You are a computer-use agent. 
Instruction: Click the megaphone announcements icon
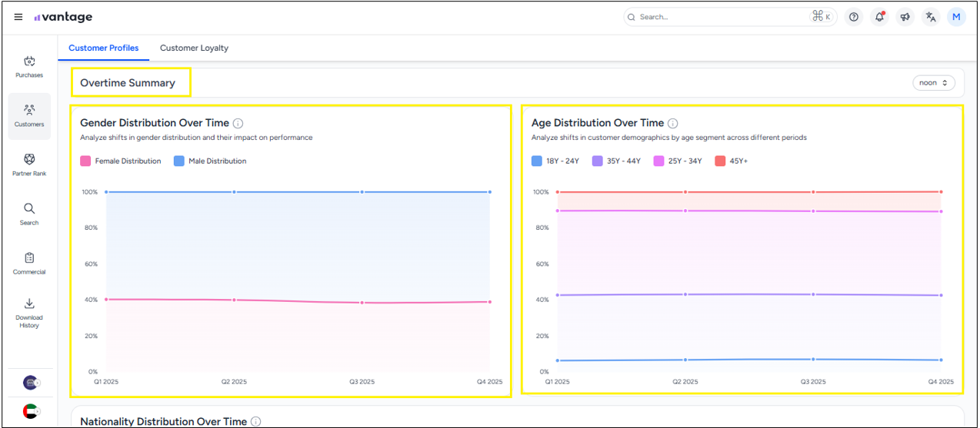(x=905, y=17)
